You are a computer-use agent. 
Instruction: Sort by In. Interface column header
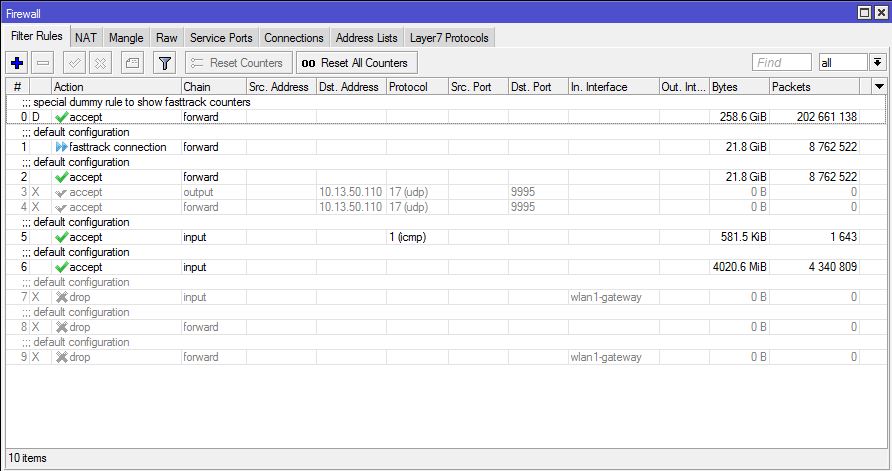(613, 86)
